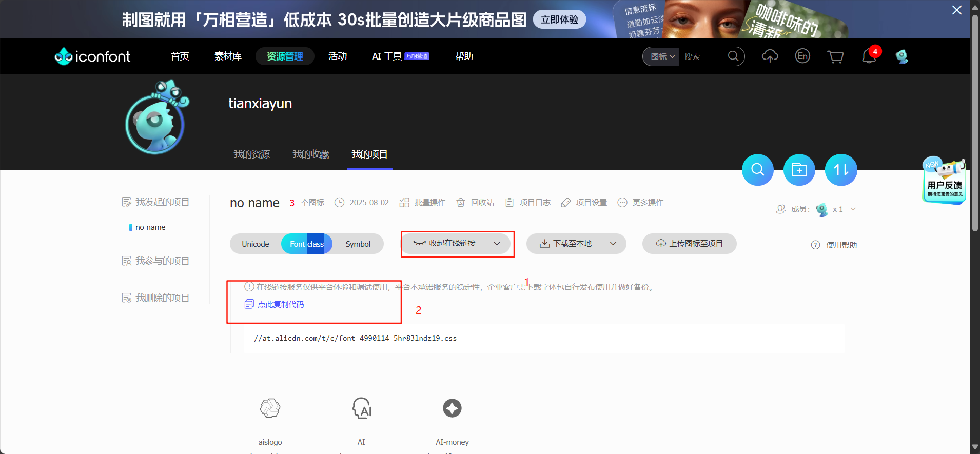
Task: Open 项目设置 project settings
Action: (x=584, y=203)
